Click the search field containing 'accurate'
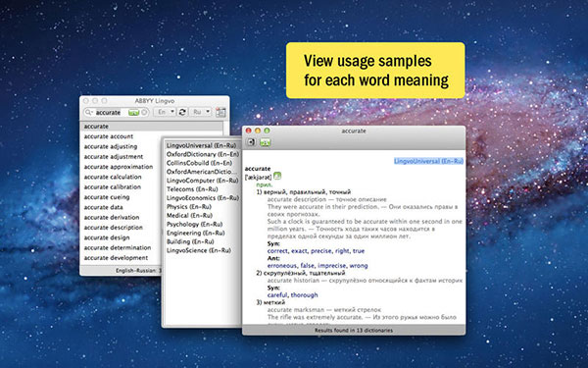The width and height of the screenshot is (588, 368). (117, 112)
